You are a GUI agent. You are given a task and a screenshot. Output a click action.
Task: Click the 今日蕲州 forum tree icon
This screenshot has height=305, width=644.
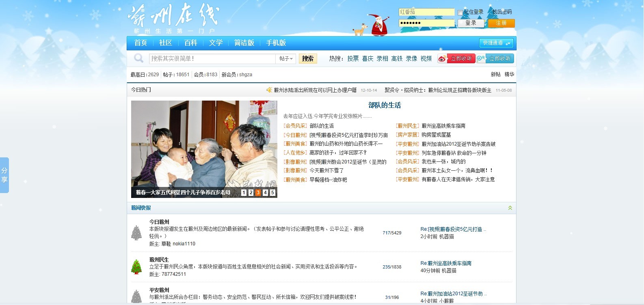pos(136,233)
